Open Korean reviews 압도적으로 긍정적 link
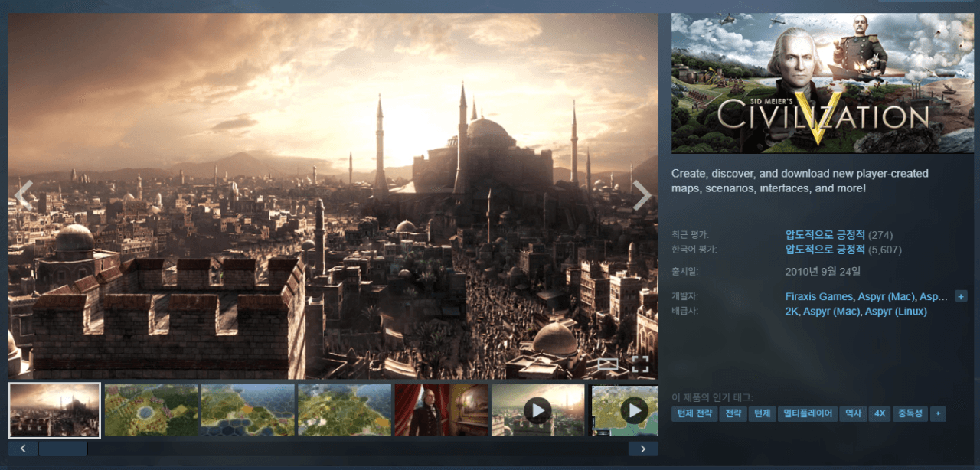This screenshot has width=980, height=470. tap(825, 250)
